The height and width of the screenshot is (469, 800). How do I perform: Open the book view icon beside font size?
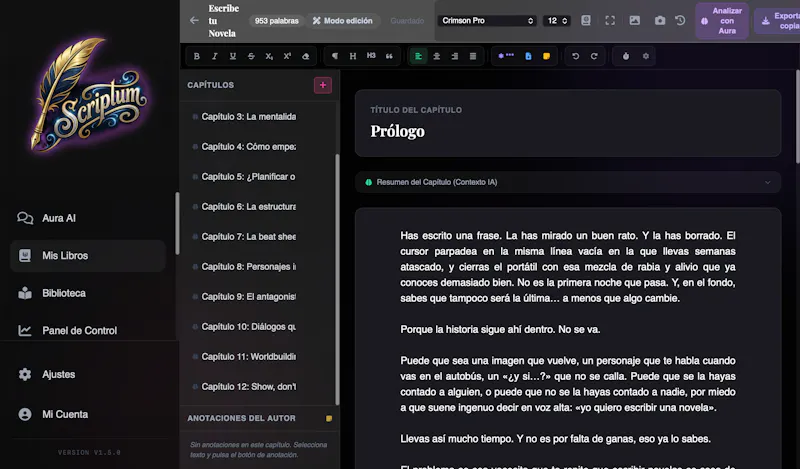pyautogui.click(x=586, y=20)
